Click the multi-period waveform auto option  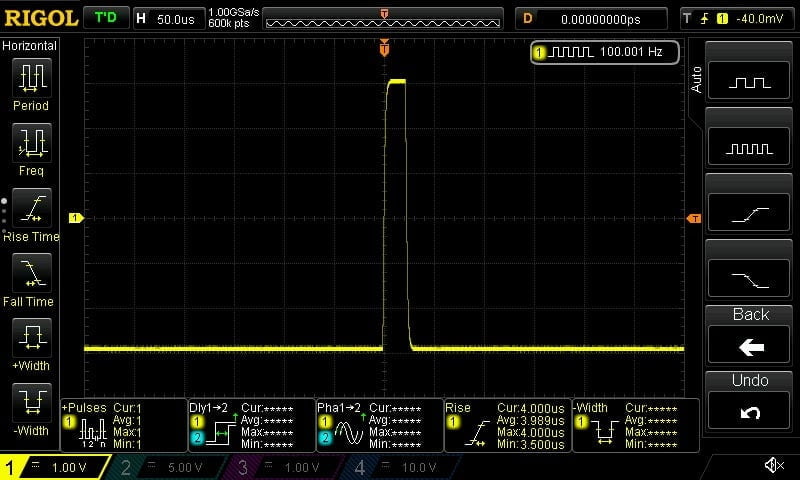[x=749, y=147]
